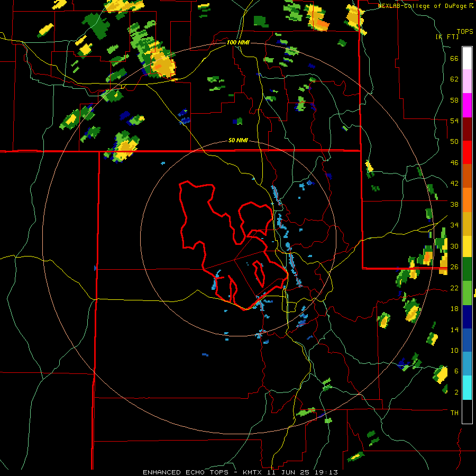The image size is (476, 476).
Task: Click the '22' legend value
Action: click(454, 288)
